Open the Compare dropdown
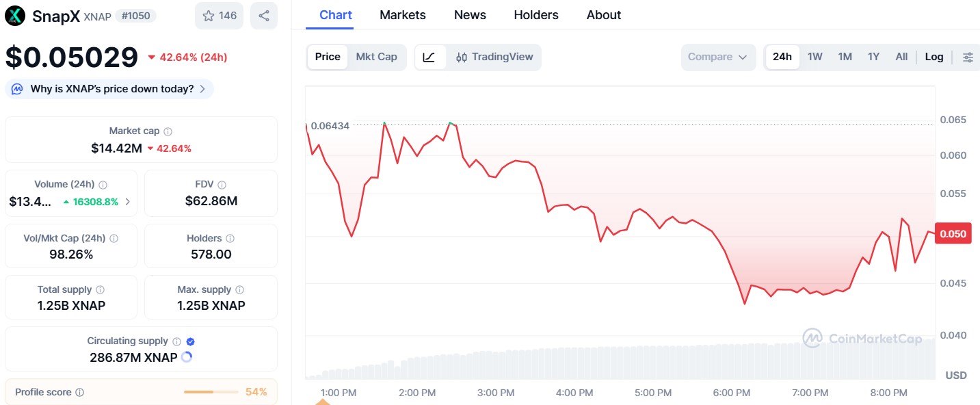This screenshot has width=980, height=405. [x=717, y=57]
